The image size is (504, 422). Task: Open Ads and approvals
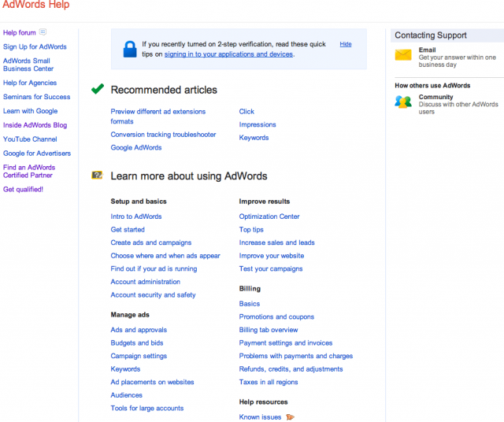click(x=139, y=330)
